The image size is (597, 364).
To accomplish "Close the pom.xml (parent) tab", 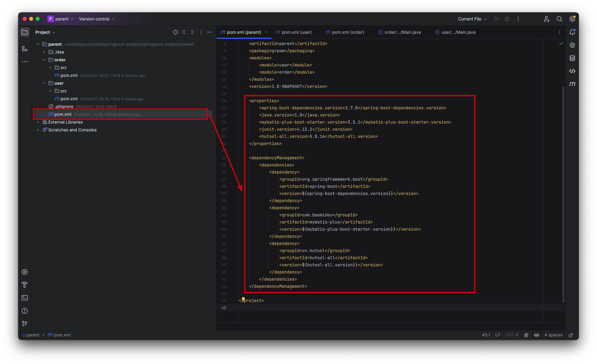I will click(x=266, y=32).
